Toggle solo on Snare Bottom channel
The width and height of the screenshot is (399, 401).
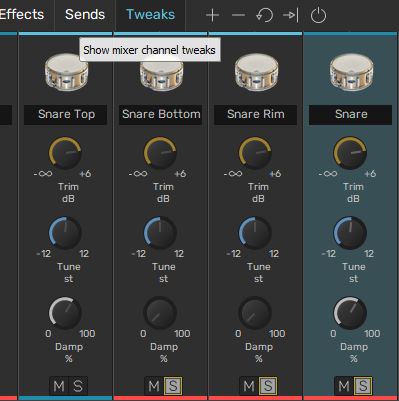[x=173, y=386]
